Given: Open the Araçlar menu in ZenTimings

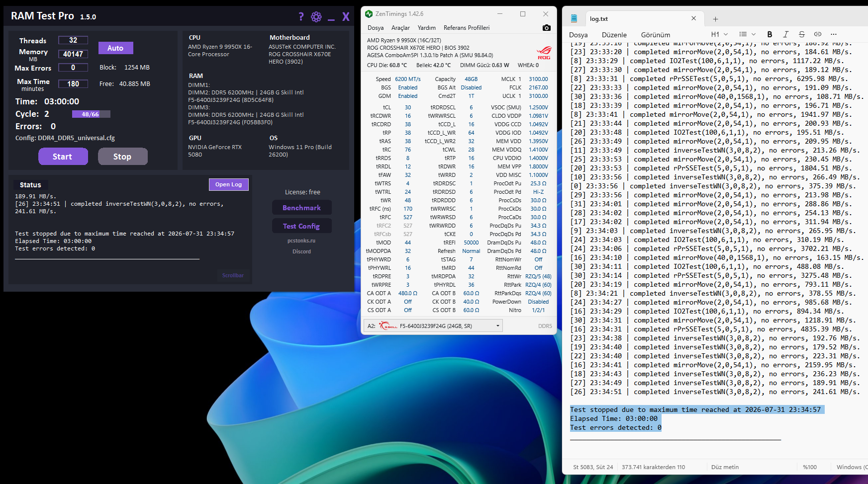Looking at the screenshot, I should [x=400, y=28].
